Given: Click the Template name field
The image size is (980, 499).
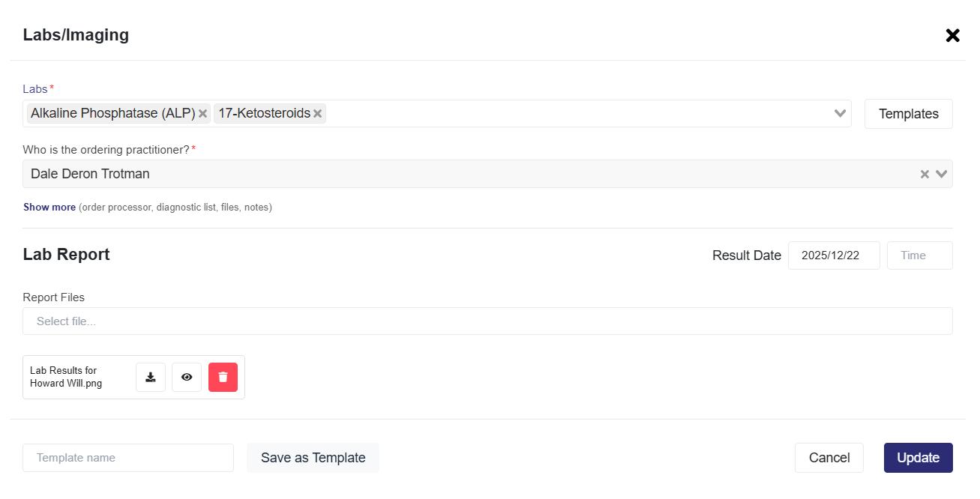Looking at the screenshot, I should click(x=128, y=458).
